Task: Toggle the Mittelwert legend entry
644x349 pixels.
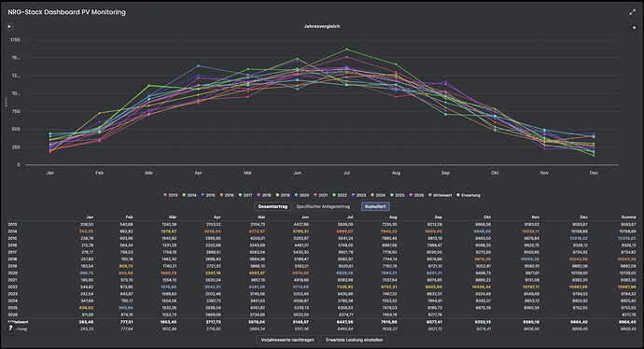Action: click(440, 195)
